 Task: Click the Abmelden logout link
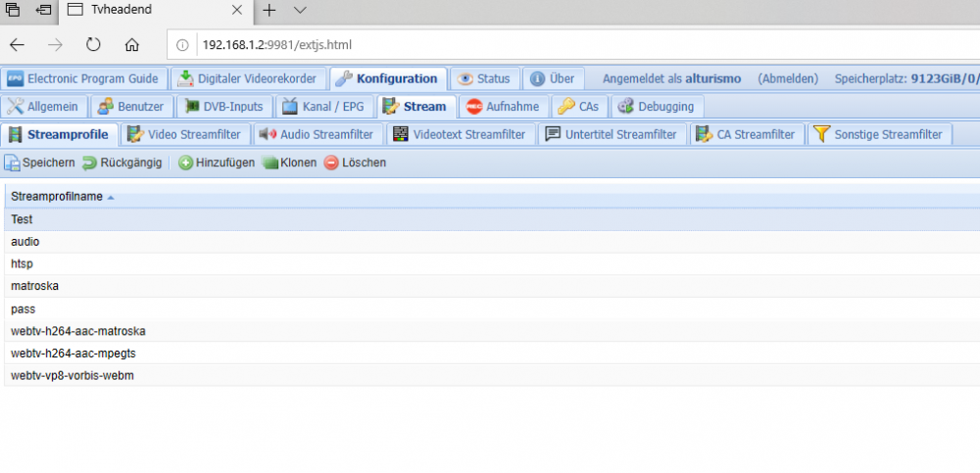pos(788,78)
